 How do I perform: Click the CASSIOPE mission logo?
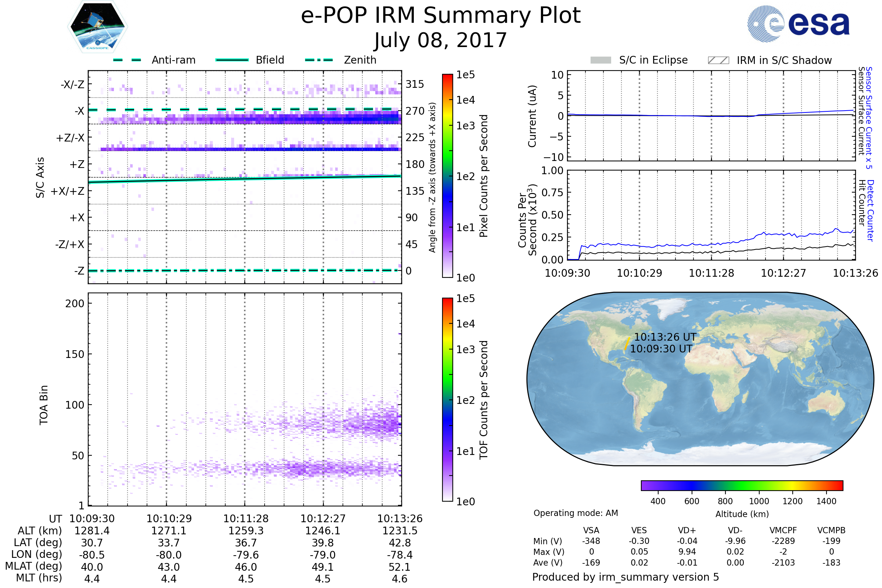point(97,27)
